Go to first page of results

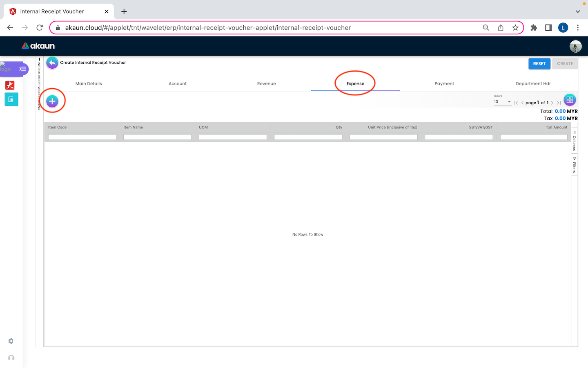tap(516, 103)
